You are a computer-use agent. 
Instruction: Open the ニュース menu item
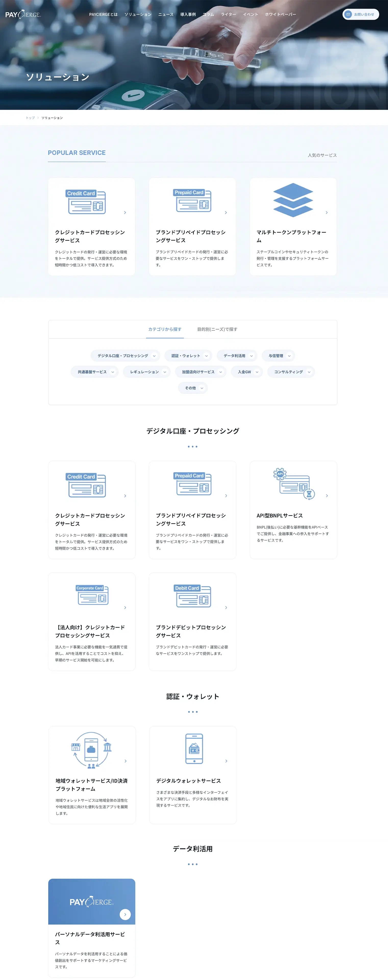click(x=166, y=15)
